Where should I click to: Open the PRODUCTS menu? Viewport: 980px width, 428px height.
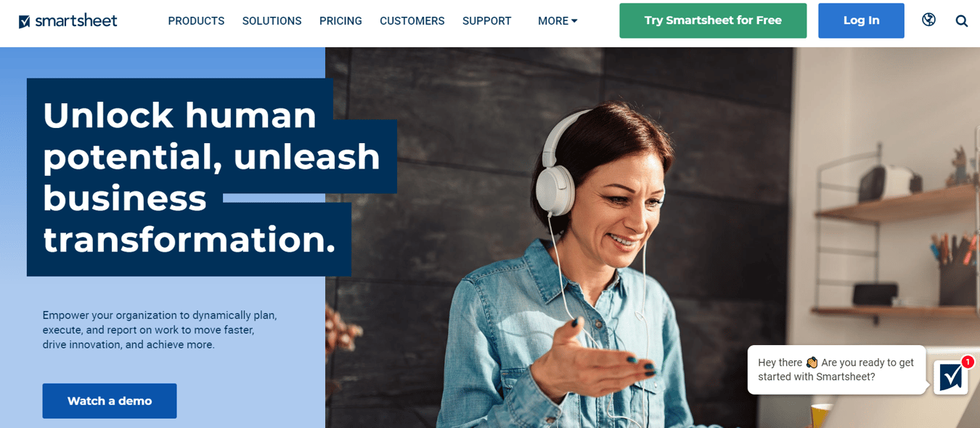pyautogui.click(x=196, y=21)
